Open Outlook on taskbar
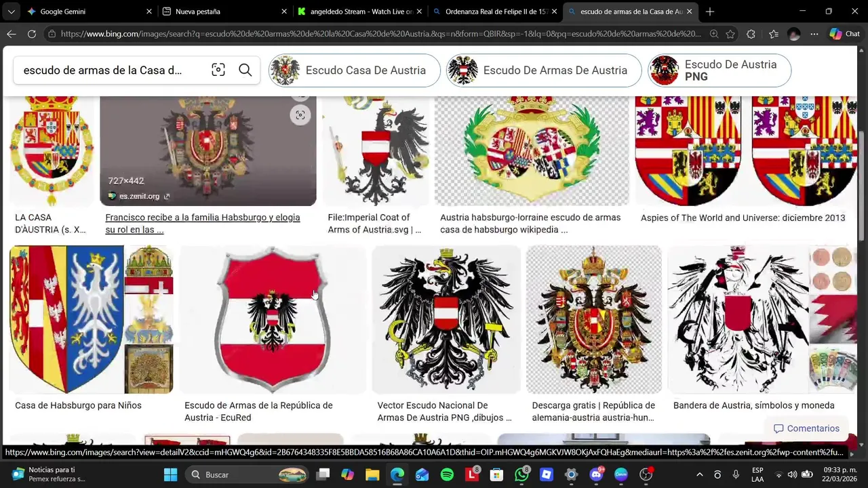 click(422, 474)
